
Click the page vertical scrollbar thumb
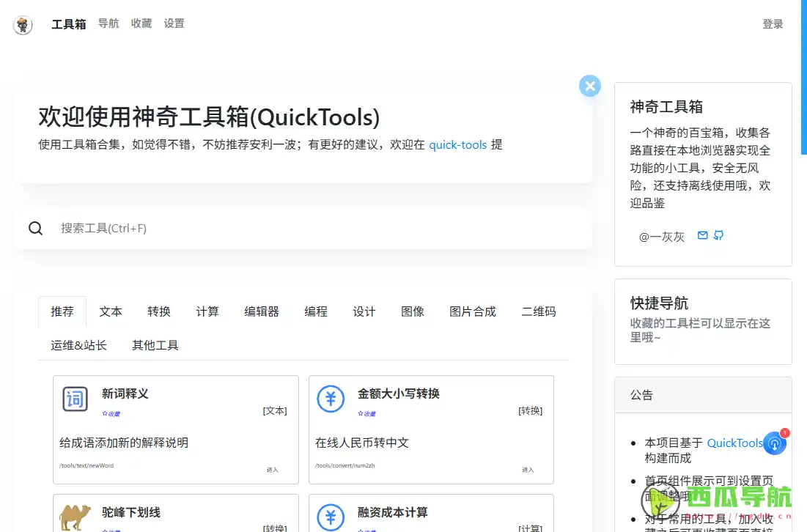pyautogui.click(x=804, y=77)
